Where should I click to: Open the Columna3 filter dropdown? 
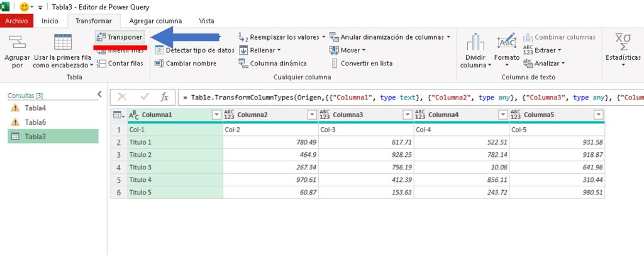click(408, 115)
